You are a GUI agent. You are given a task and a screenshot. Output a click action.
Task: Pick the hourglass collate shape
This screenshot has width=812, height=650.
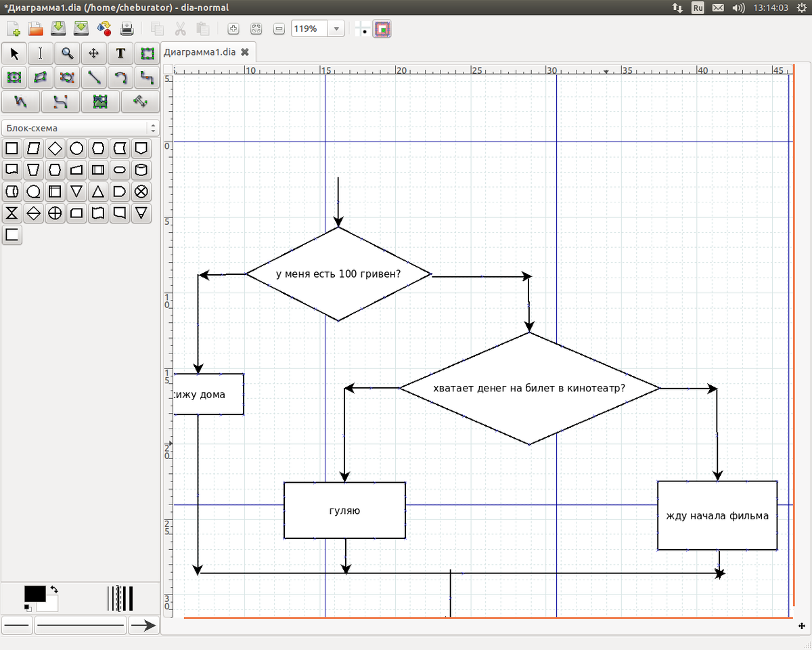(12, 213)
